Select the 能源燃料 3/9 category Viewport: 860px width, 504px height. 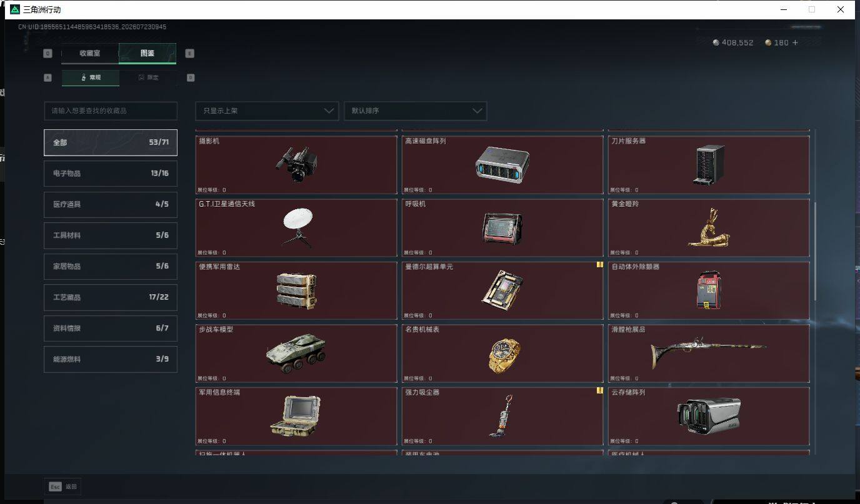(111, 359)
